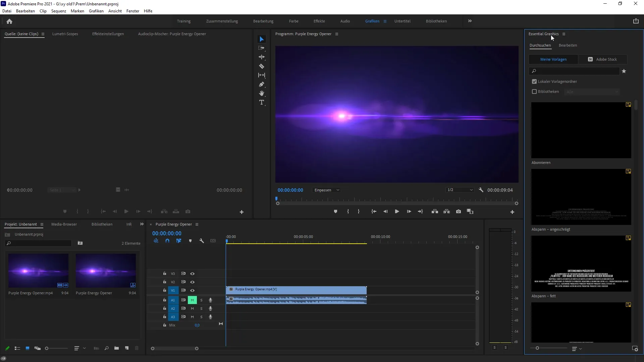Image resolution: width=644 pixels, height=362 pixels.
Task: Open Essential Graphics panel menu
Action: point(564,34)
